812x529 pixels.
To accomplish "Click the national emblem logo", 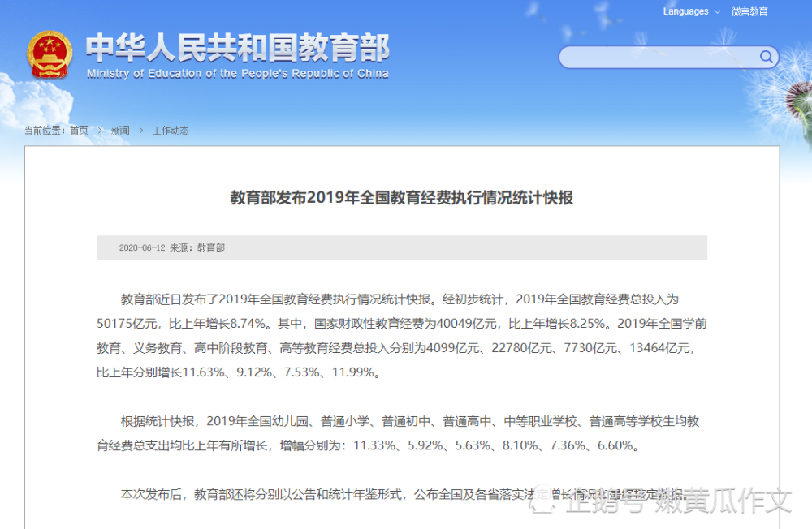I will (x=50, y=55).
